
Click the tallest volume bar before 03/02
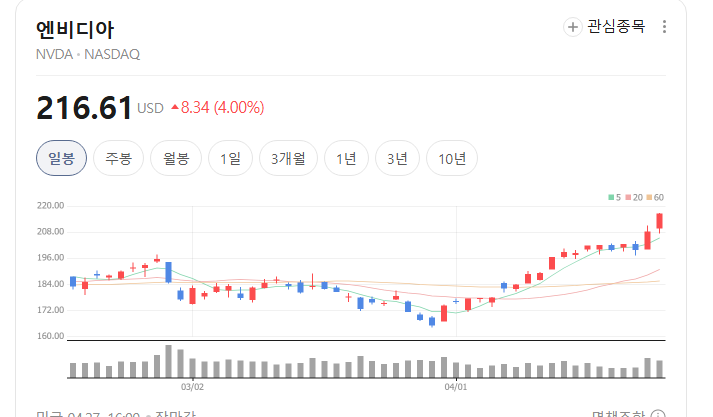point(168,362)
